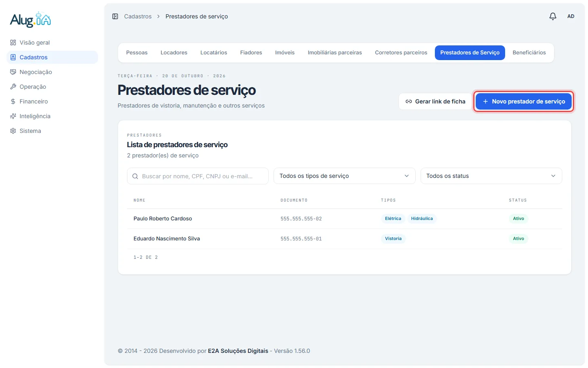Click the magnifier icon in search box
This screenshot has width=588, height=368.
point(135,176)
